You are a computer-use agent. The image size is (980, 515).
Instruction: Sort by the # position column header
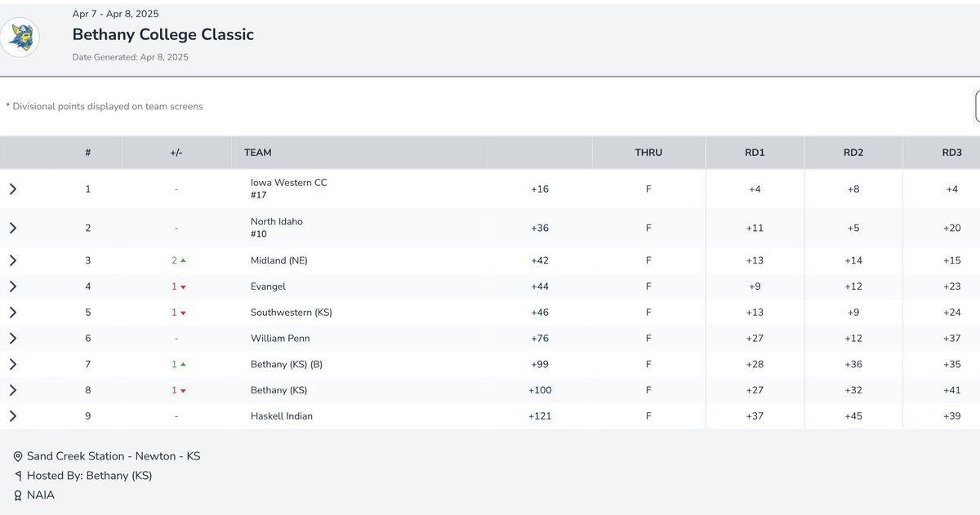click(x=88, y=153)
